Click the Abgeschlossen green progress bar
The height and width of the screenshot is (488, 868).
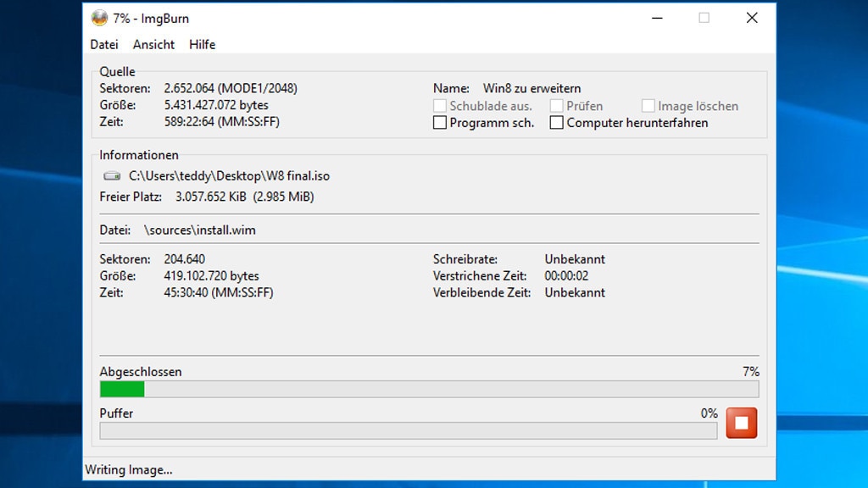(429, 389)
